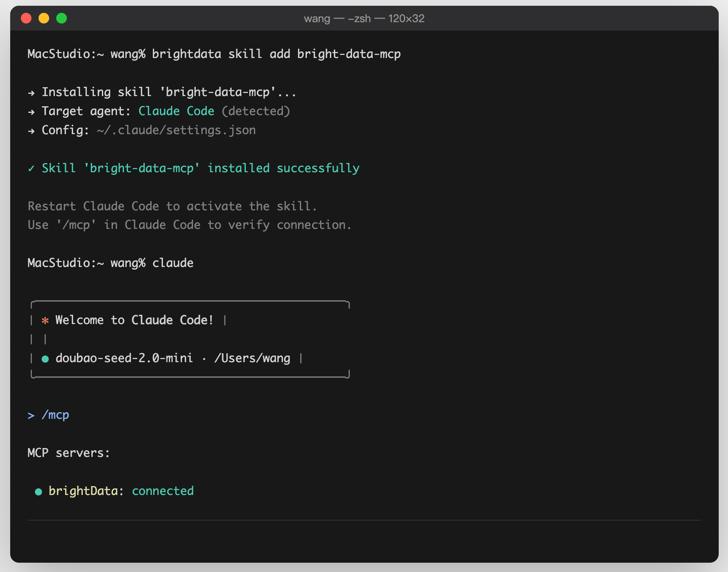Click the 'MCP servers:' heading
Screen dimensions: 728x572
(x=69, y=453)
